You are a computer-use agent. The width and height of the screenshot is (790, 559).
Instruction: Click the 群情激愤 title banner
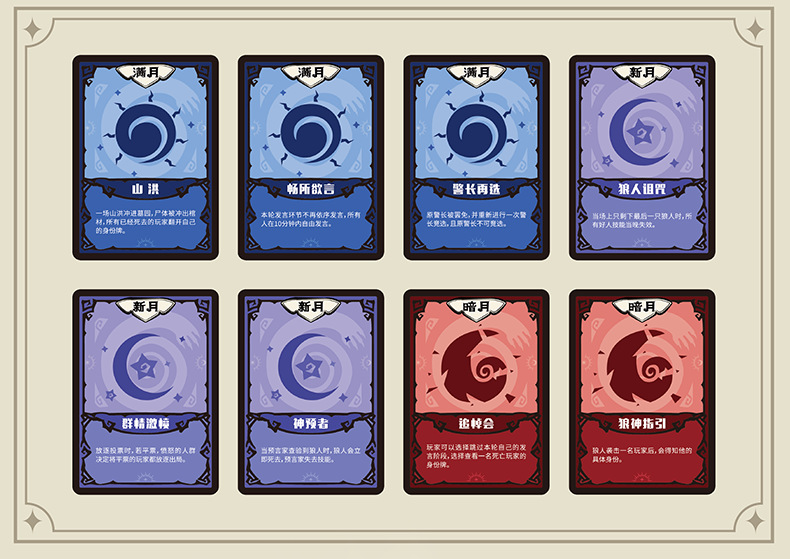coord(146,423)
